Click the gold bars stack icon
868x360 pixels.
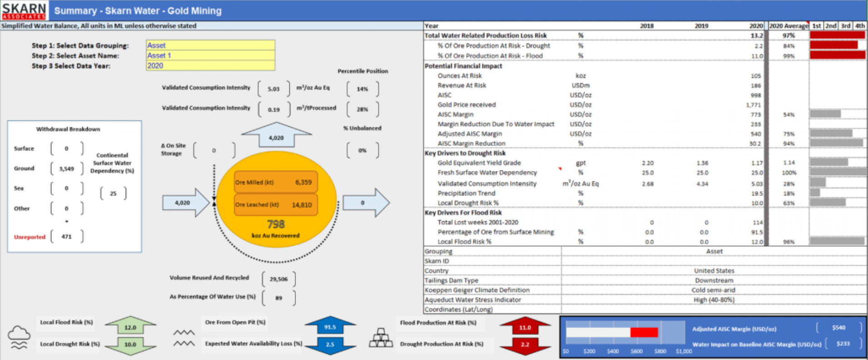pos(381,338)
